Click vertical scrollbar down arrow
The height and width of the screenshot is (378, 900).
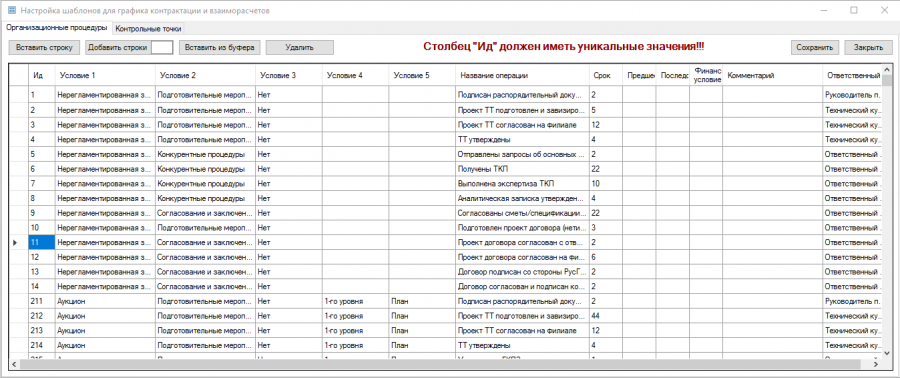pyautogui.click(x=887, y=353)
